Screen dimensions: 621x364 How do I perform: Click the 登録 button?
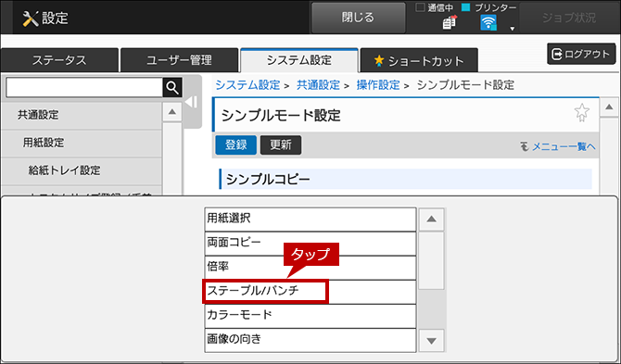[236, 144]
